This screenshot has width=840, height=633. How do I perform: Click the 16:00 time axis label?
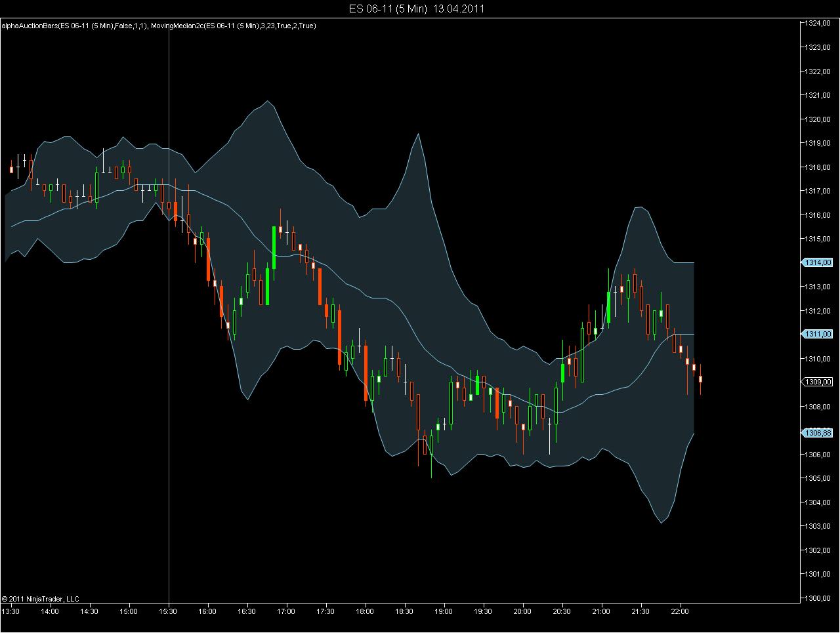207,611
